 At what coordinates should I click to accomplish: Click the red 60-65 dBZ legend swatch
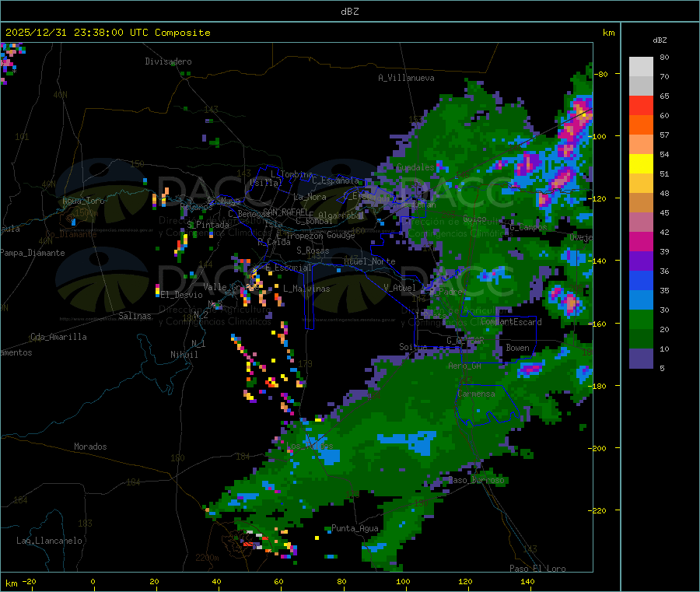(641, 105)
